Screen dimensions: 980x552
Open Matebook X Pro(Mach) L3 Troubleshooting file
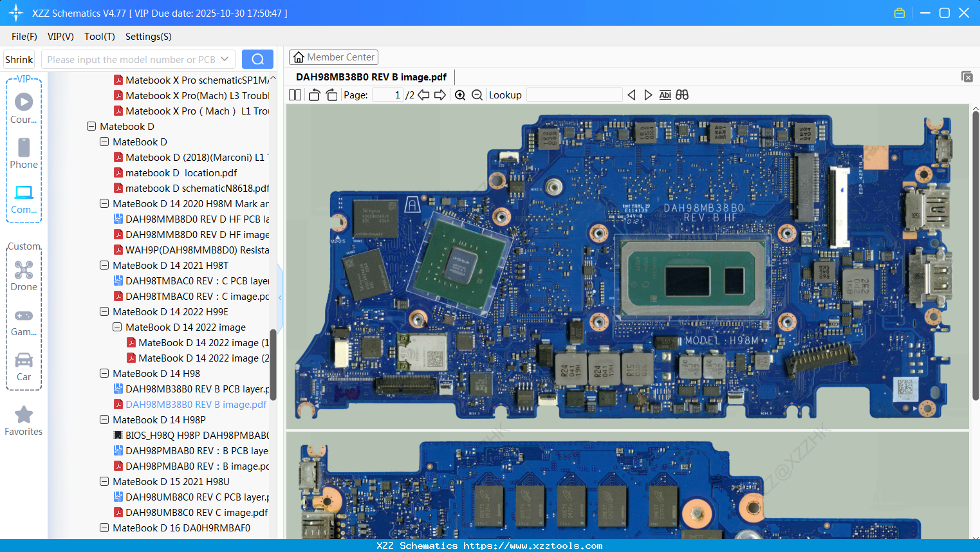[x=197, y=96]
